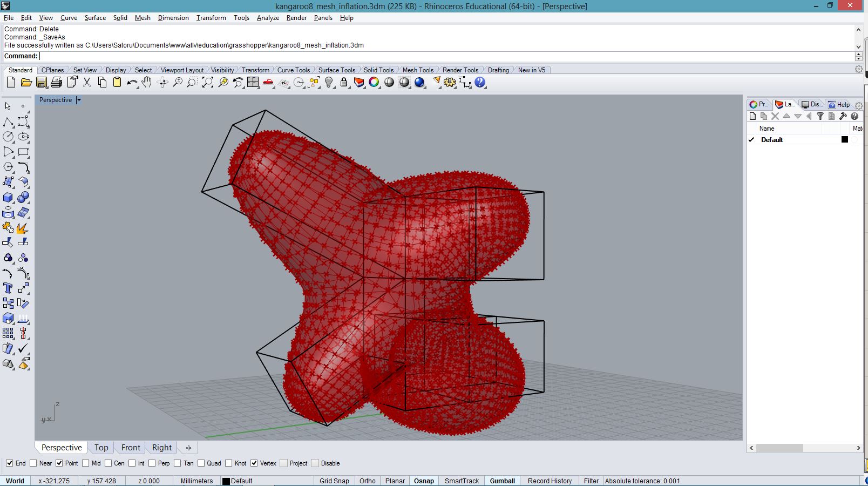Screen dimensions: 868x486
Task: Uncheck the Vertex osnap checkbox
Action: point(254,463)
